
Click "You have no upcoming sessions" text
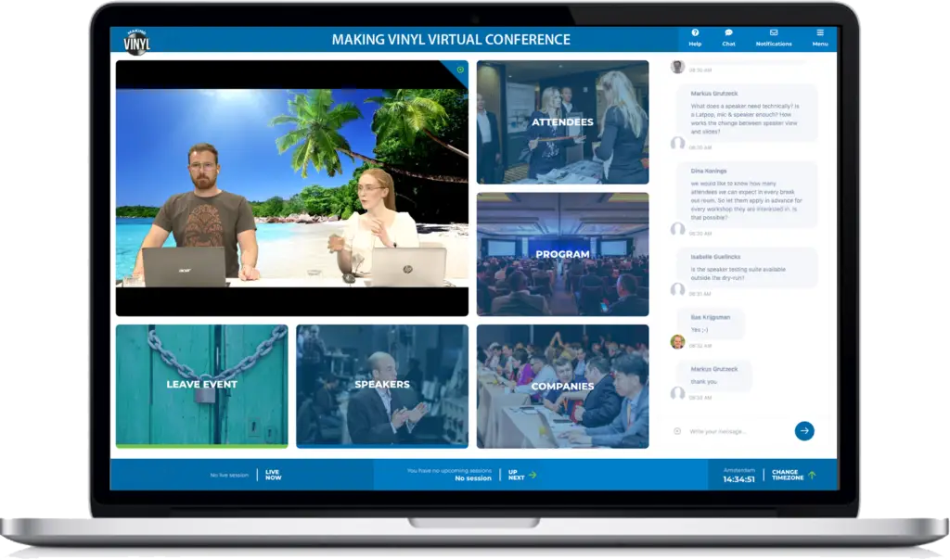point(449,470)
